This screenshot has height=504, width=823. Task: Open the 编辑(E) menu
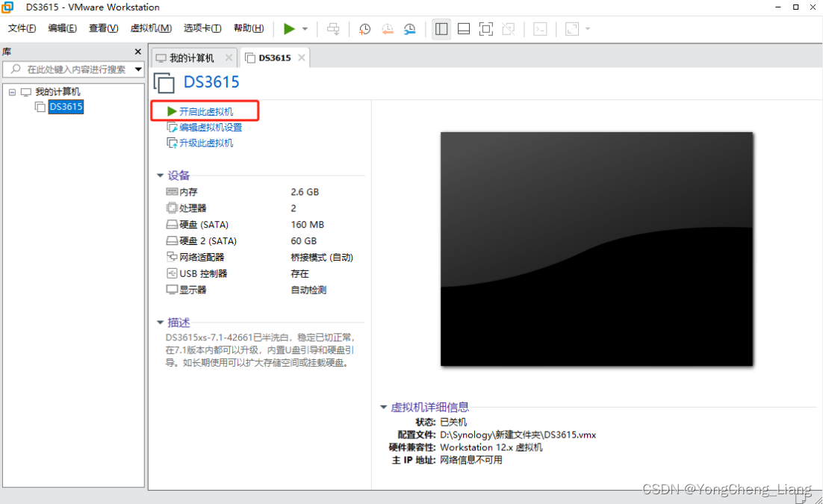click(x=62, y=28)
